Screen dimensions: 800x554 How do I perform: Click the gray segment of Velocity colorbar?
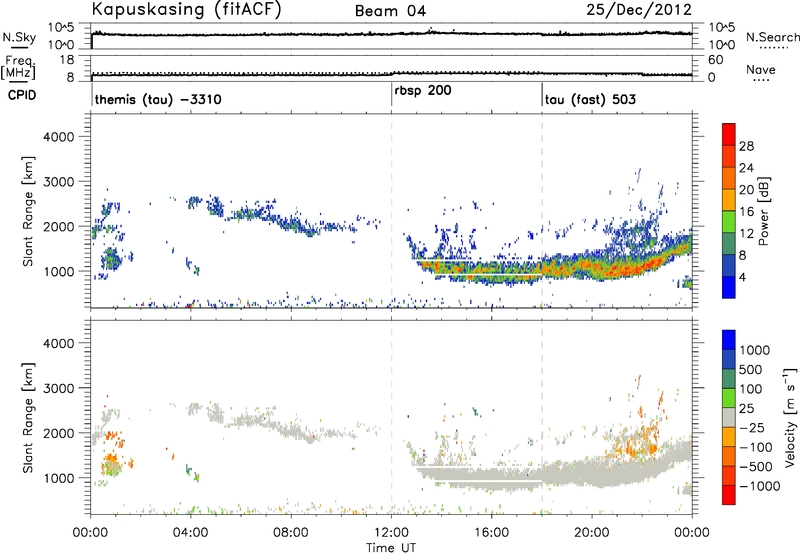pos(729,418)
